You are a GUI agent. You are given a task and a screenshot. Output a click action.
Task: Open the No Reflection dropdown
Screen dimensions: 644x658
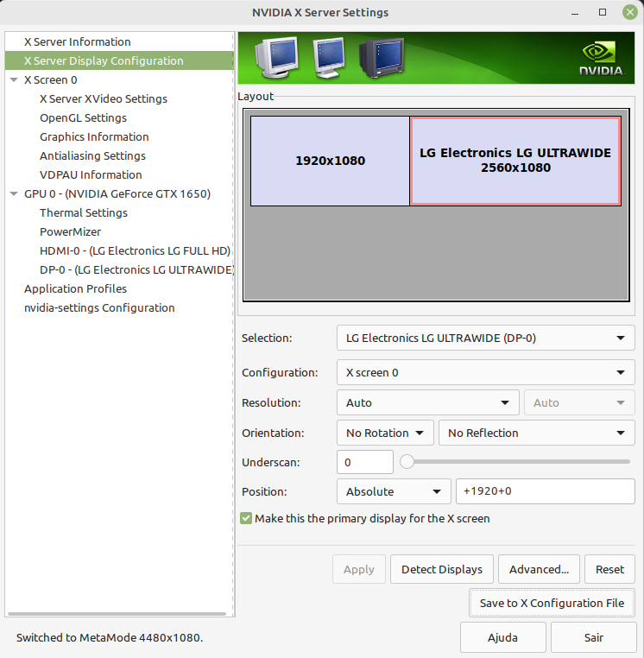[537, 433]
